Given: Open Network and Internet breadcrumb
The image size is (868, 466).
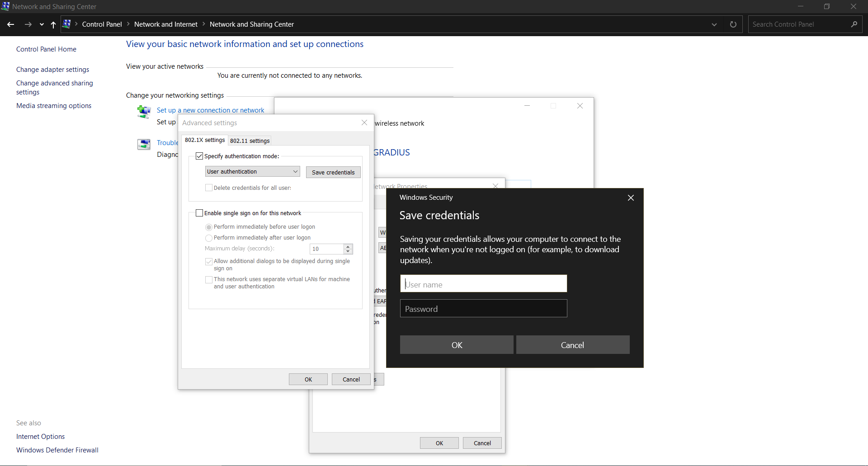Looking at the screenshot, I should point(166,24).
